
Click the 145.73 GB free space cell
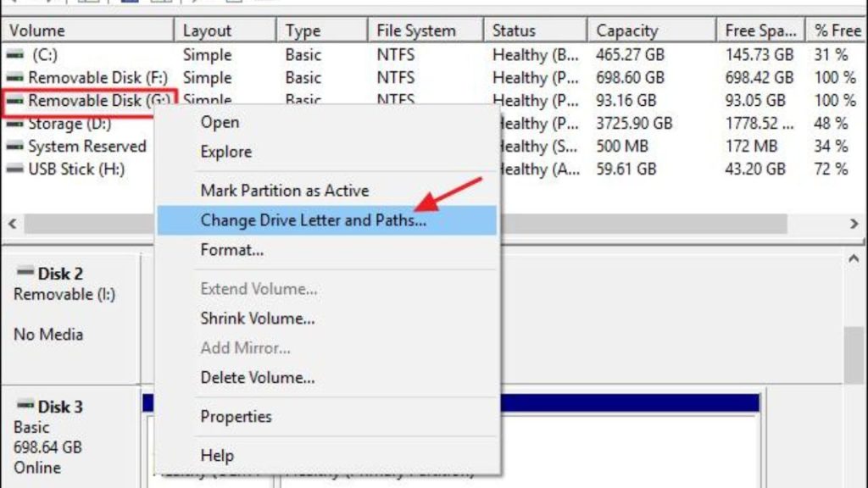coord(759,55)
